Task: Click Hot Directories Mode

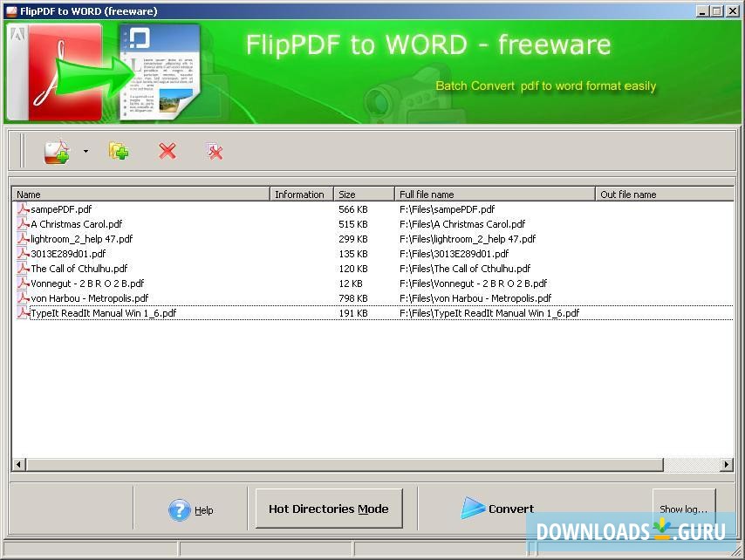Action: [x=328, y=509]
